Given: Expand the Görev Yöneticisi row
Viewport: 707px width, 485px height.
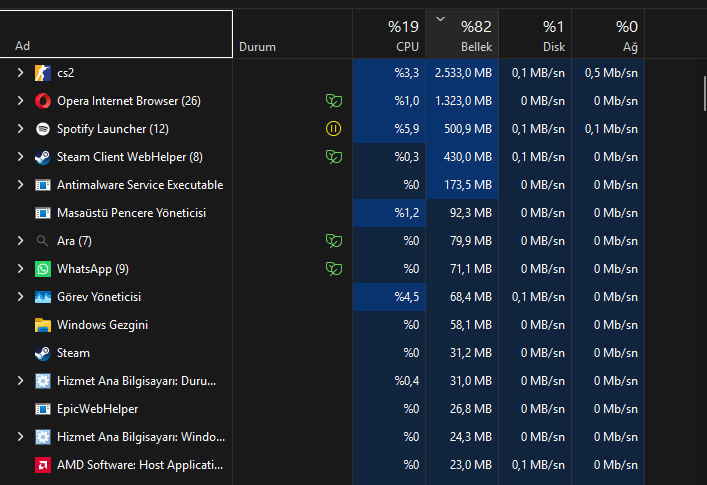Looking at the screenshot, I should click(x=20, y=297).
